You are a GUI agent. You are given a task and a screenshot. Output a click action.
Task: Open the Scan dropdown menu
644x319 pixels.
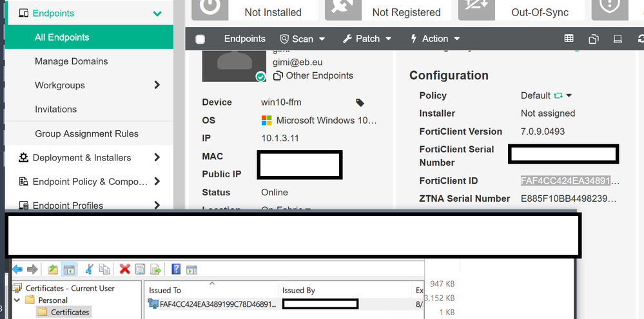(303, 39)
